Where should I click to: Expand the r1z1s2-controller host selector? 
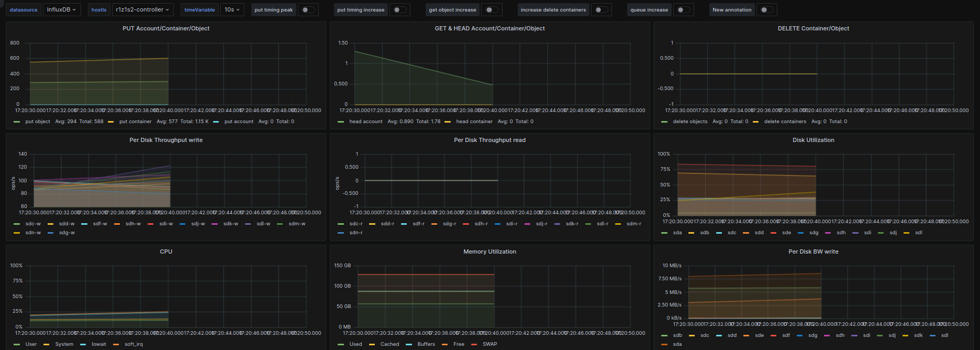tap(142, 10)
